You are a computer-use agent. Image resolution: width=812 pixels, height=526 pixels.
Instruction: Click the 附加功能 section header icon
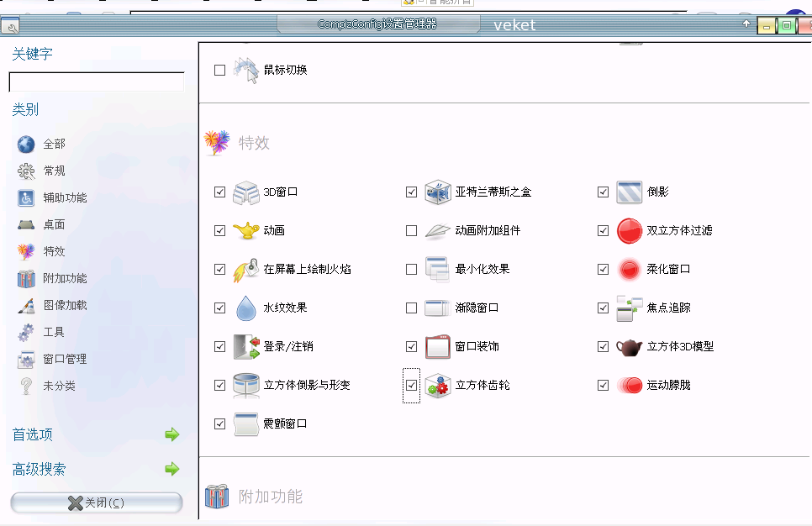coord(217,497)
